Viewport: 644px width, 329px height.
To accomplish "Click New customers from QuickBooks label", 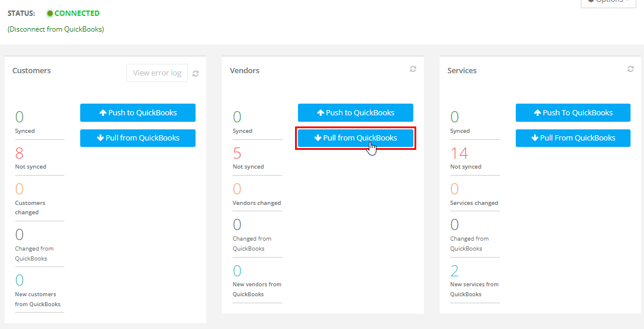I will pyautogui.click(x=38, y=299).
